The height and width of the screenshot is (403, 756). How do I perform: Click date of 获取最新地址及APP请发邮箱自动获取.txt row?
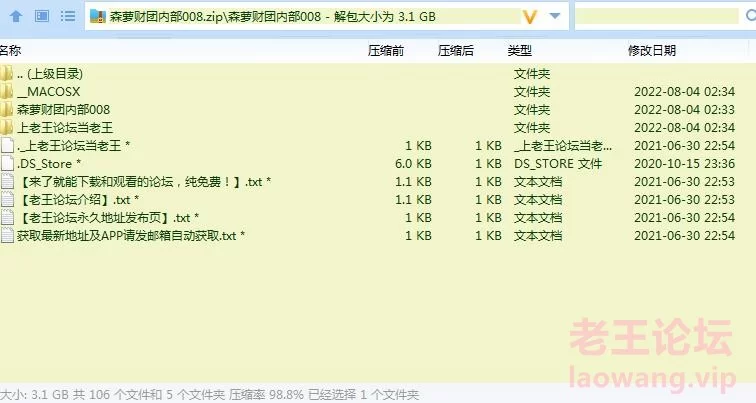click(x=685, y=236)
